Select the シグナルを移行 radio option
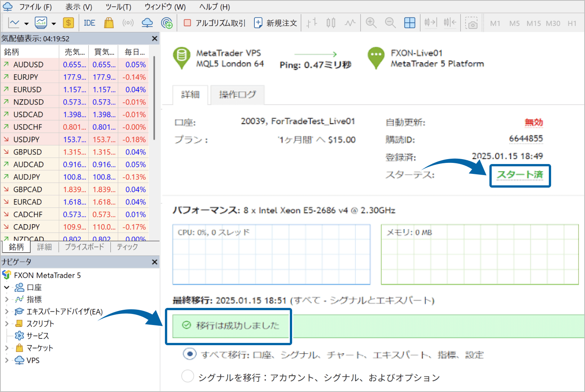The image size is (585, 392). [187, 376]
